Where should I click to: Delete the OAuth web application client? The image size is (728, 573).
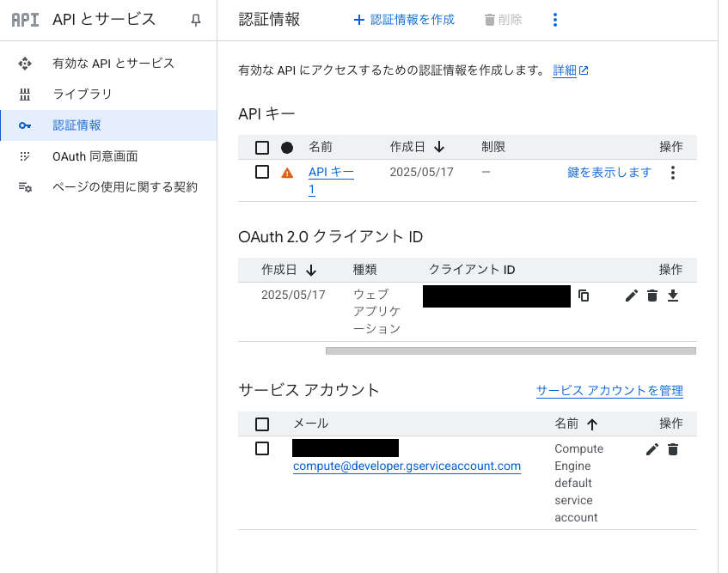(x=652, y=296)
